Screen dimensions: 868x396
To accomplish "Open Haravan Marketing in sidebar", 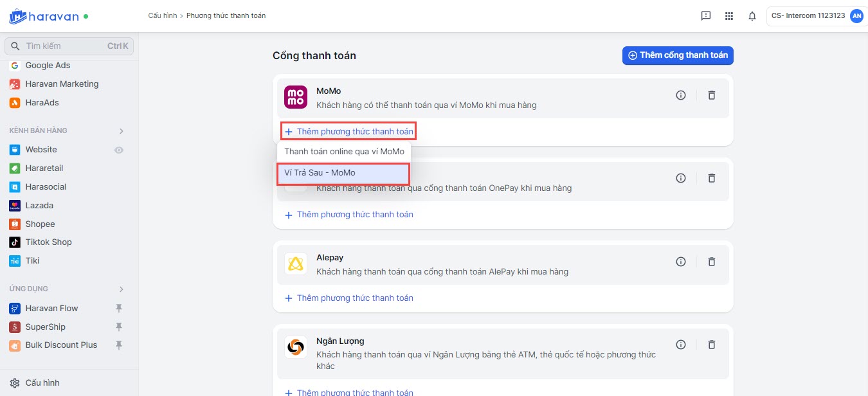I will coord(62,84).
